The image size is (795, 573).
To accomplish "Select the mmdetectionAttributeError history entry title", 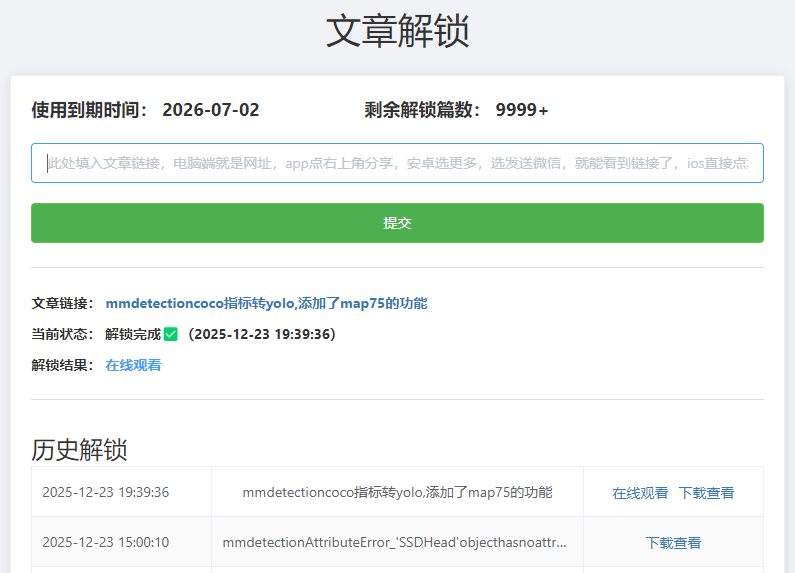I will tap(397, 543).
